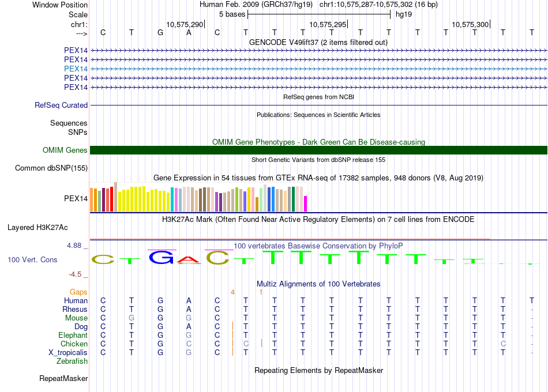Screen dimensions: 548x392
Task: Open 'Multiz Alignments of 100 Vertebrates' title
Action: pyautogui.click(x=318, y=284)
